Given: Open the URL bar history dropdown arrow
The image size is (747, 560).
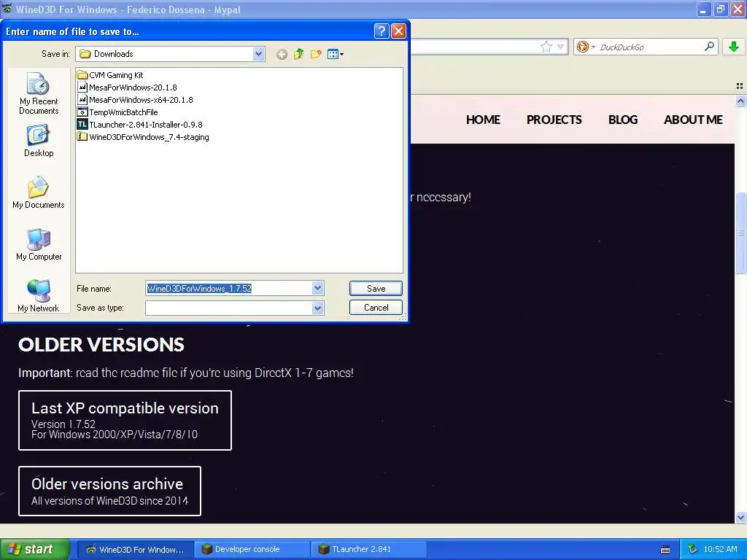Looking at the screenshot, I should pos(561,47).
